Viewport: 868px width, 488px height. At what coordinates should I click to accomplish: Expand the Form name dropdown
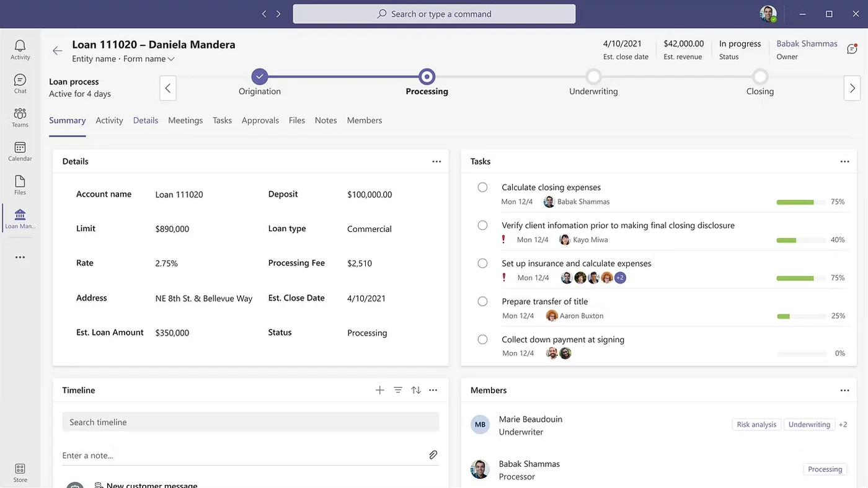click(x=149, y=59)
